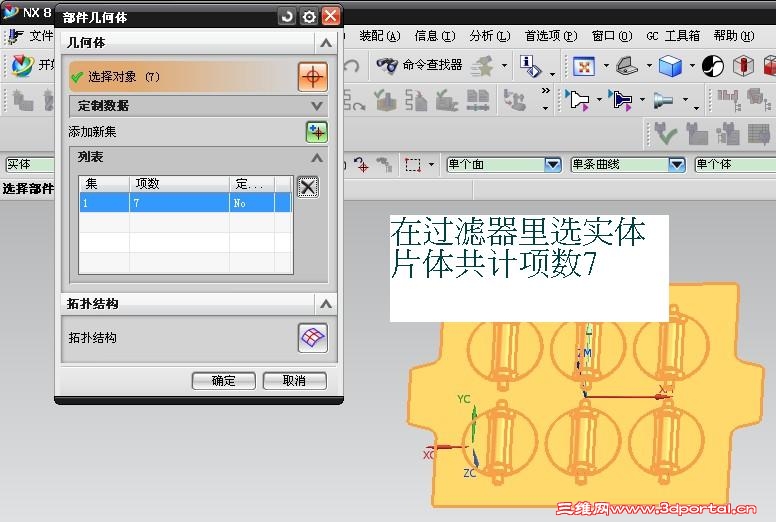
Task: Click the 确定 button
Action: (224, 381)
